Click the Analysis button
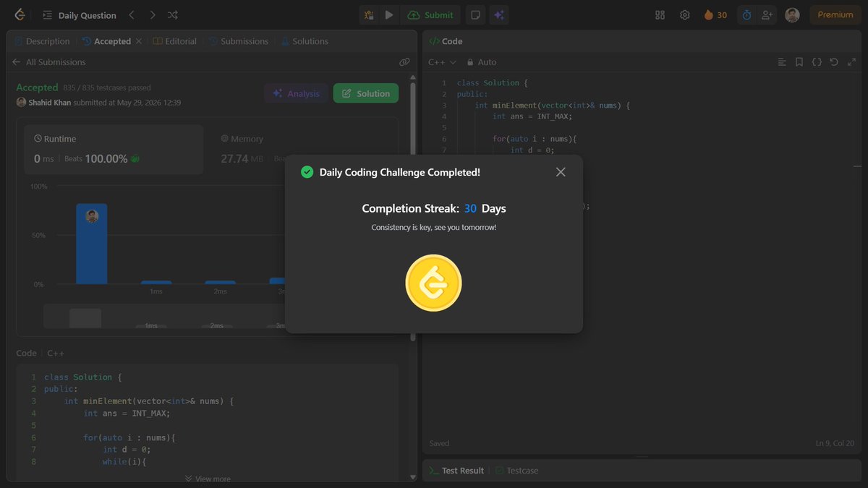The width and height of the screenshot is (868, 488). (x=296, y=93)
